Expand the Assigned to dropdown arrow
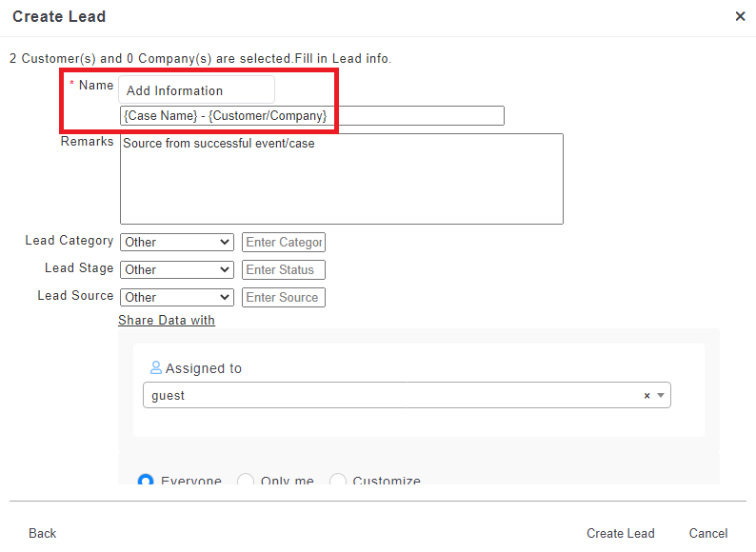The width and height of the screenshot is (756, 552). [661, 396]
